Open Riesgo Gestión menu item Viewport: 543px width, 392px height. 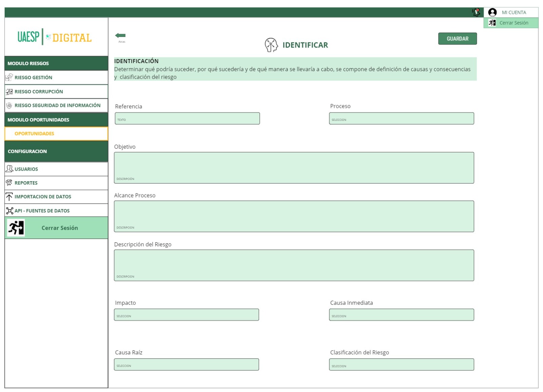click(x=56, y=77)
